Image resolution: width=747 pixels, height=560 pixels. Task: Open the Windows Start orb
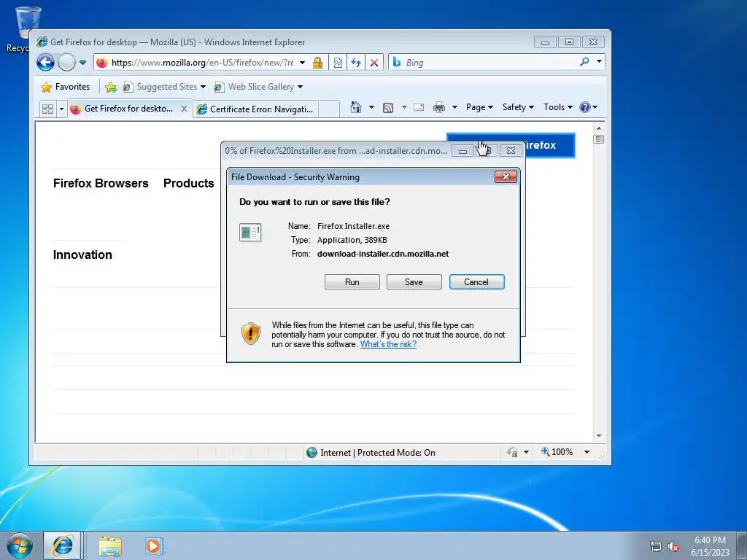pyautogui.click(x=20, y=545)
